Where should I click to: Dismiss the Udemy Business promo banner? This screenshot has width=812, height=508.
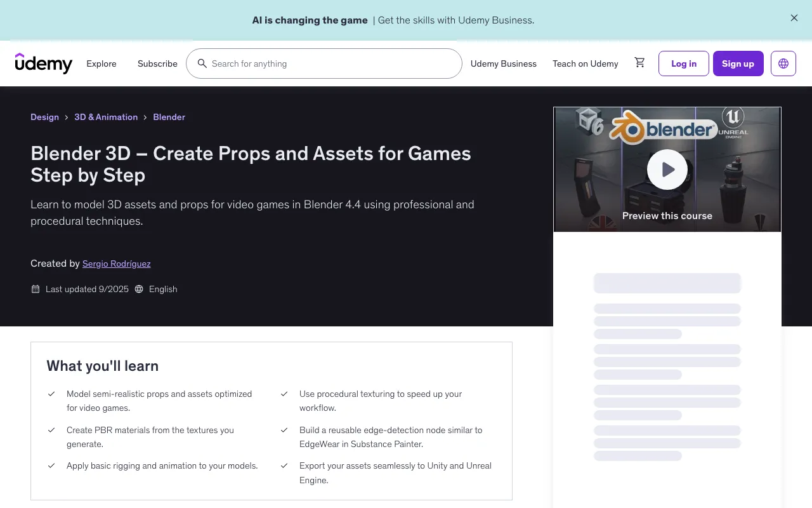point(794,18)
